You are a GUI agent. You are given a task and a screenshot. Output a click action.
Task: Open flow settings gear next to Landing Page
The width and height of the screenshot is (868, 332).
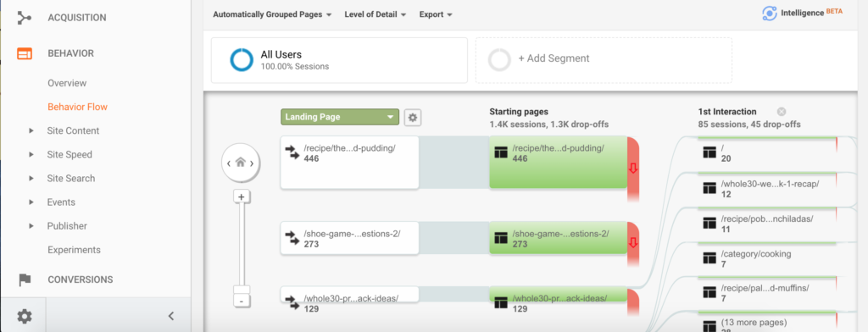(413, 118)
